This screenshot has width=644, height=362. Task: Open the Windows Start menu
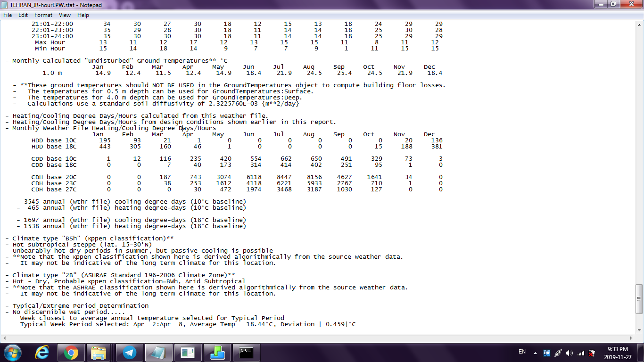[x=13, y=353]
